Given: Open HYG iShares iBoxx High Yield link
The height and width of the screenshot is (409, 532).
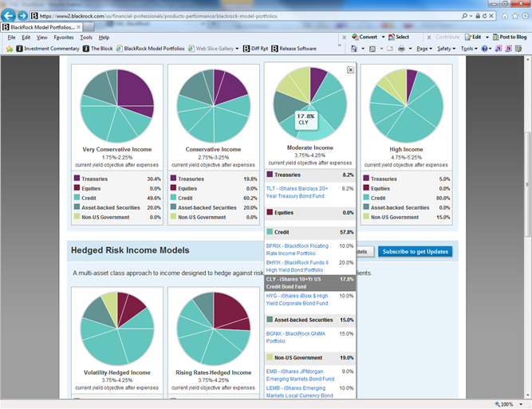Looking at the screenshot, I should (x=298, y=300).
